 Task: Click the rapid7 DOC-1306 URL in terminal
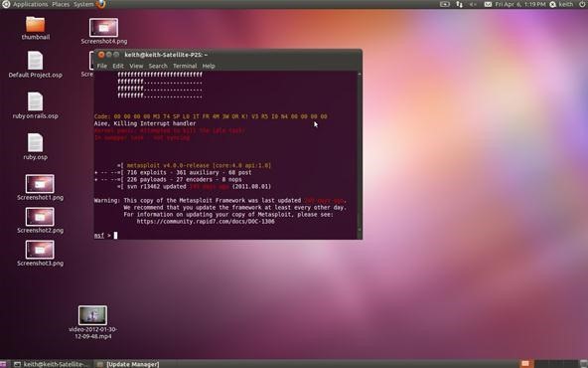(206, 222)
